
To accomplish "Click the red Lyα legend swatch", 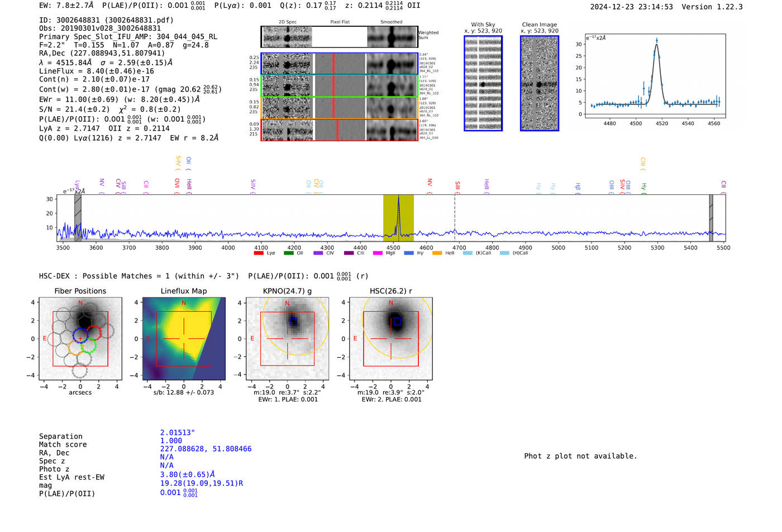I will coord(258,253).
